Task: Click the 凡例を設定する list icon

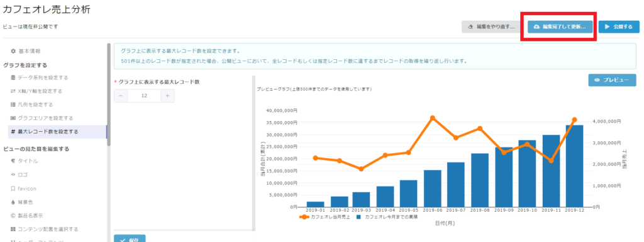Action: pos(13,105)
